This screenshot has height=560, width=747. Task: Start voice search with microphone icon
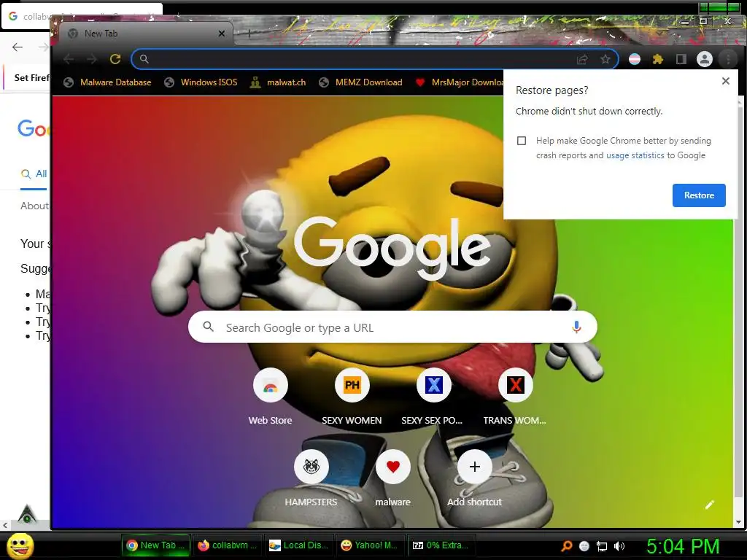576,327
